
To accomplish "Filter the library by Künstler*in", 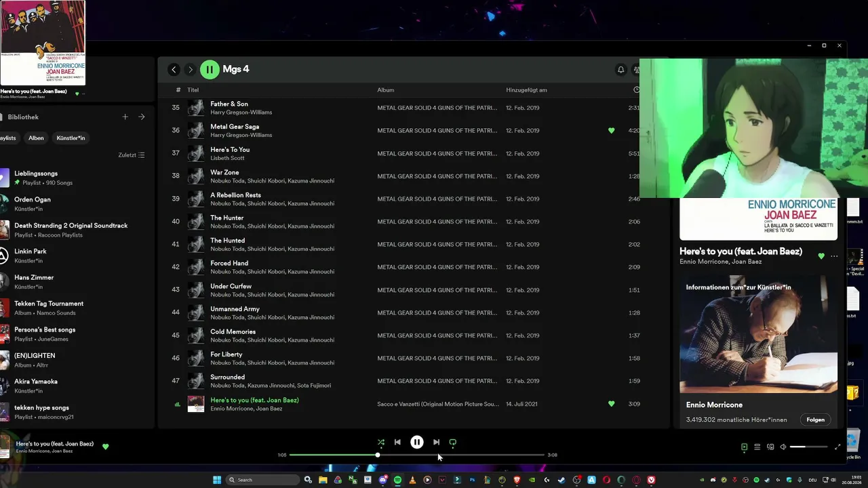I will [71, 138].
